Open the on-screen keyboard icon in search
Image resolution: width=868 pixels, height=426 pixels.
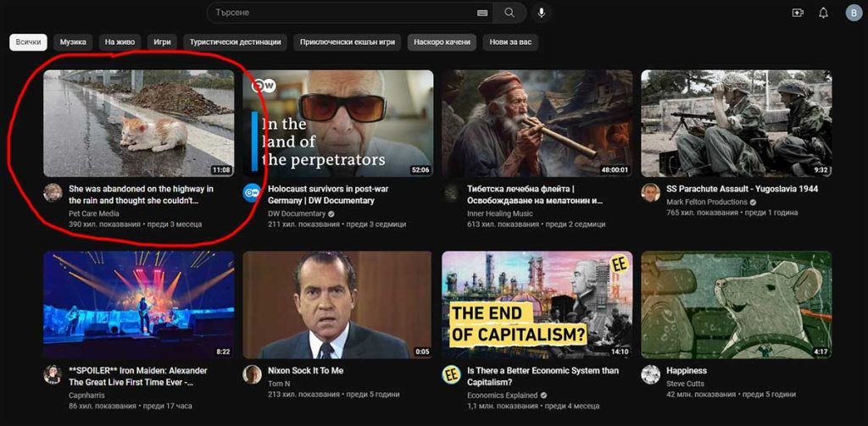coord(482,13)
